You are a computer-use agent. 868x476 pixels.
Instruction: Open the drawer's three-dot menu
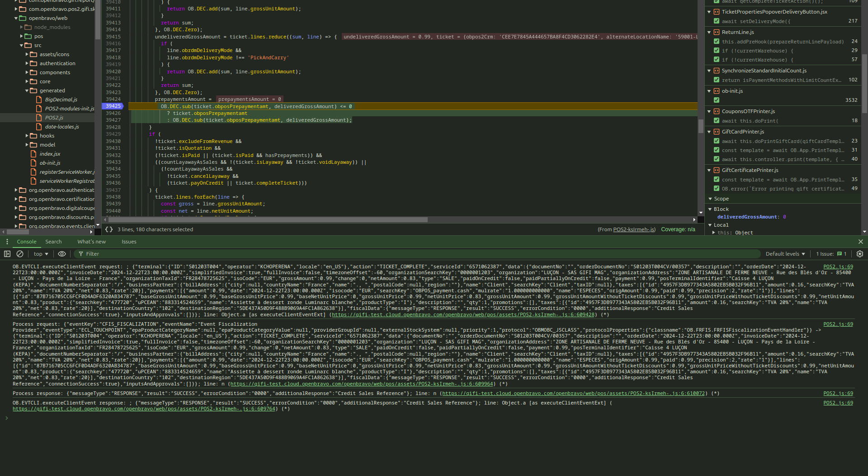click(x=7, y=242)
